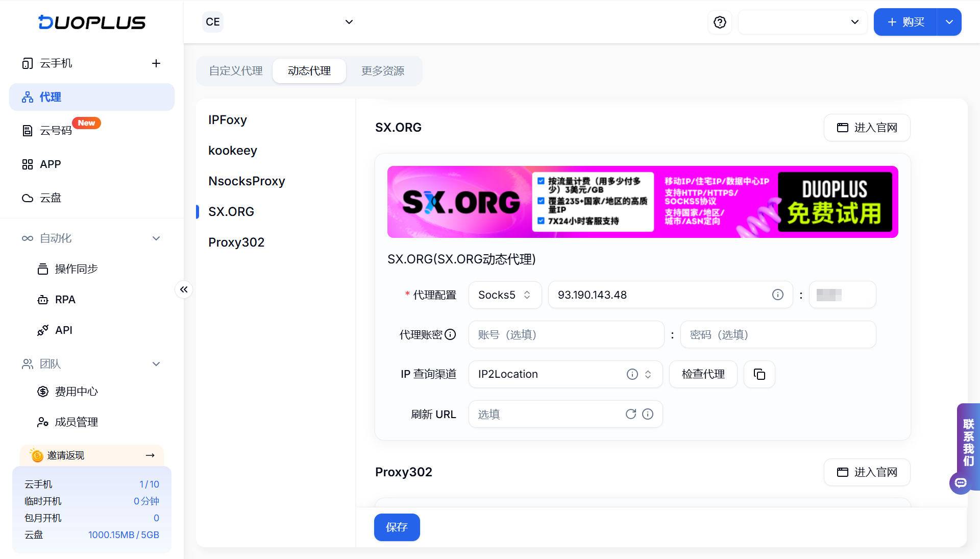Open the RPA page
980x559 pixels.
click(x=65, y=300)
